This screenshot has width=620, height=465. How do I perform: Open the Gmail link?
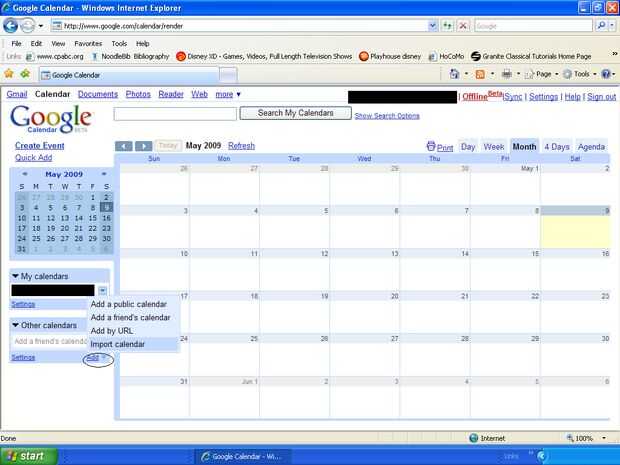point(17,95)
